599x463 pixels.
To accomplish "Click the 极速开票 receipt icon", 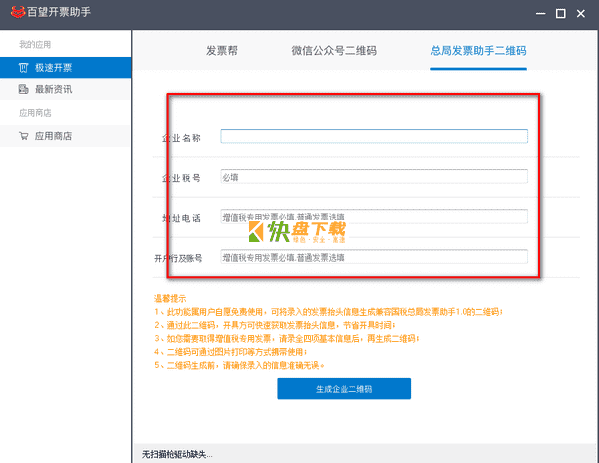I will [x=23, y=68].
